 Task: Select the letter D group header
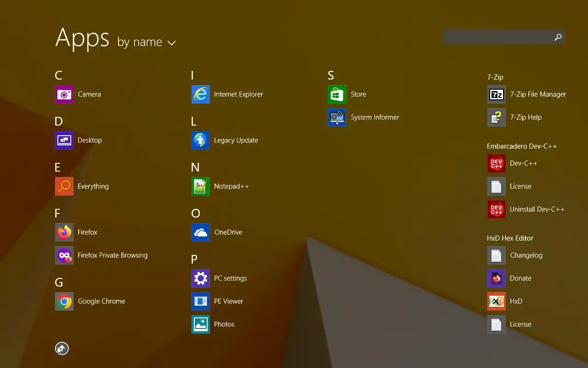[59, 121]
